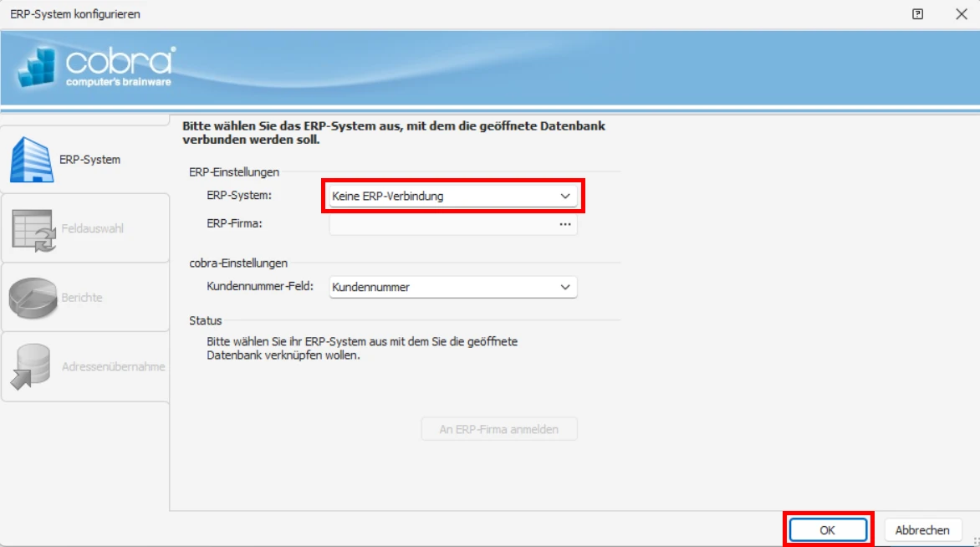
Task: Click the ERP-Einstellungen group heading
Action: coord(234,172)
